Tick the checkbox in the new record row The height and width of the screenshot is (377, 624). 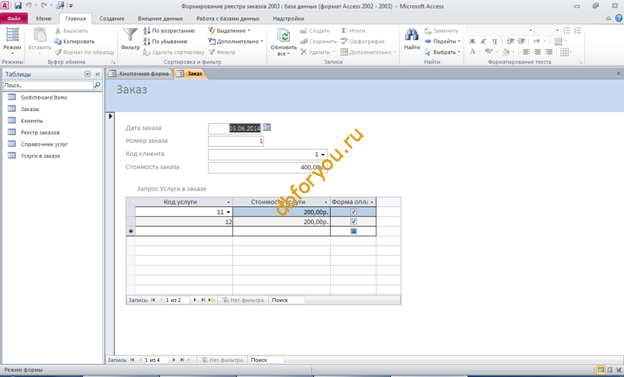tap(353, 231)
